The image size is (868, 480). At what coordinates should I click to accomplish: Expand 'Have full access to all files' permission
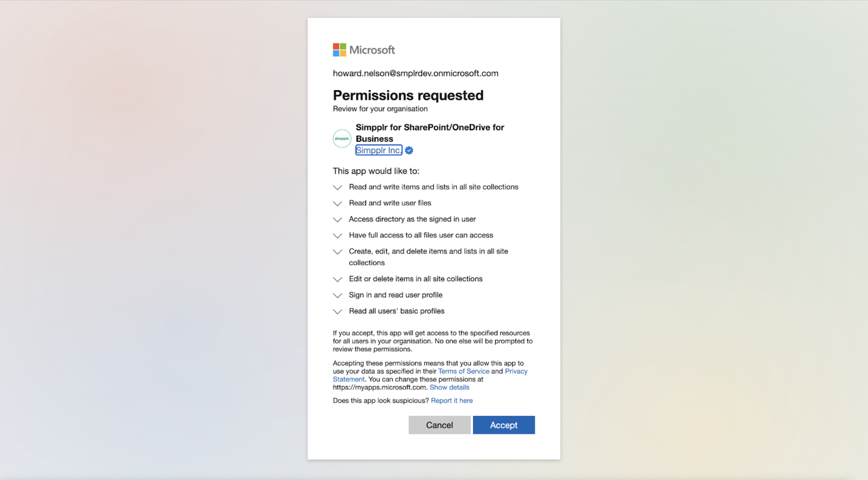[338, 235]
